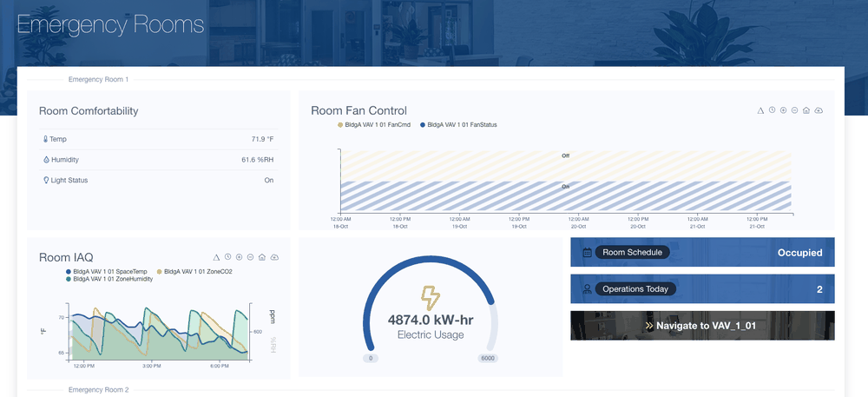
Task: Click Light Status row label
Action: [69, 181]
